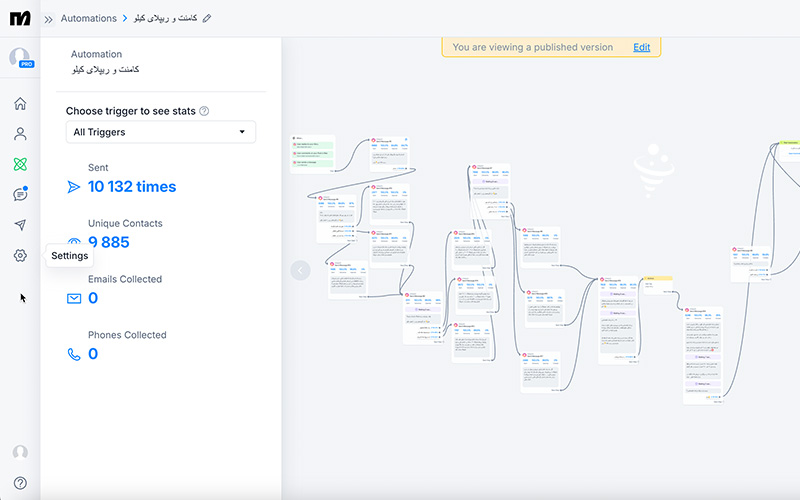The height and width of the screenshot is (500, 800).
Task: Open the PRO account avatar
Action: tap(20, 59)
